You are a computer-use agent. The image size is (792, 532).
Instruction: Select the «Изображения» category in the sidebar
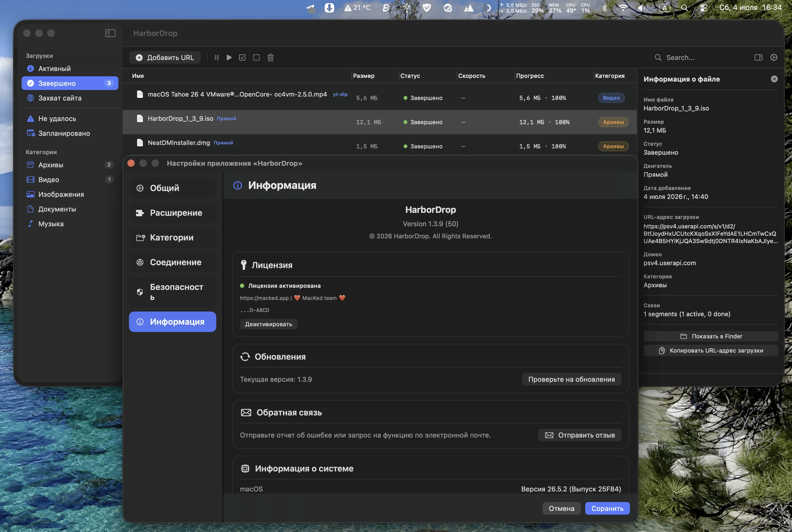[x=69, y=194]
